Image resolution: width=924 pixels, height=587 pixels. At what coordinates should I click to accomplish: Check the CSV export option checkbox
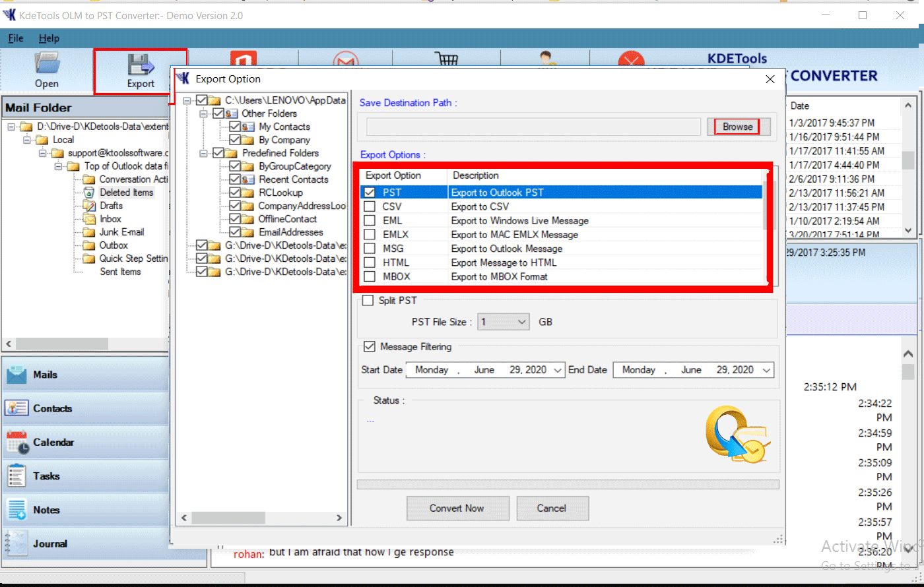(x=370, y=206)
